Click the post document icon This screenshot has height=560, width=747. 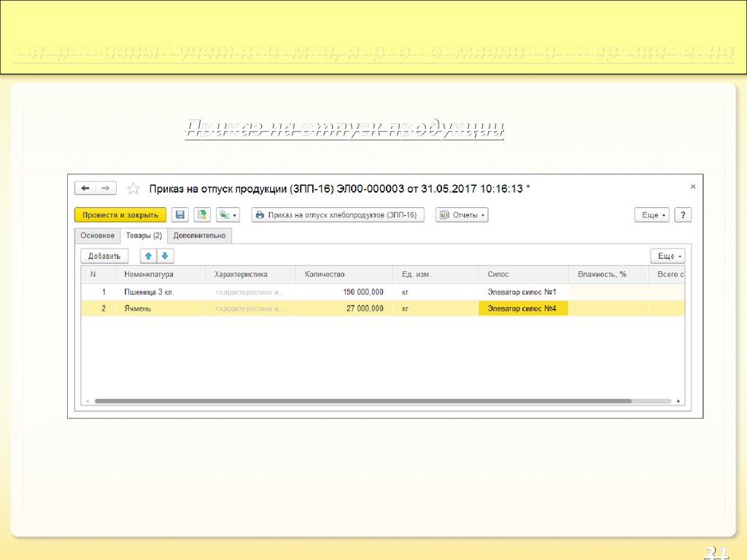pyautogui.click(x=202, y=215)
